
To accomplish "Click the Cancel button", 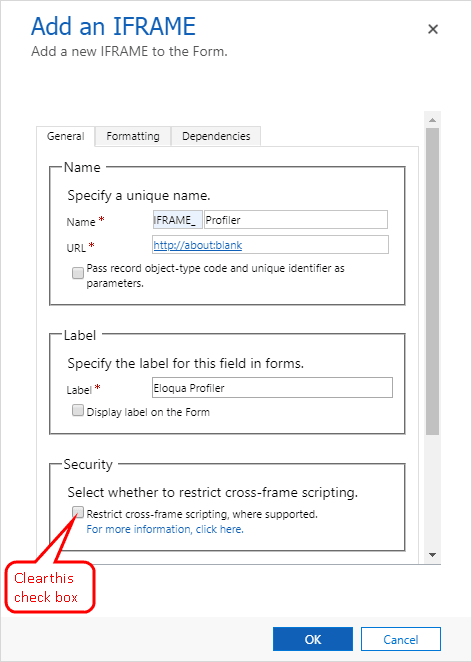I will coord(401,639).
